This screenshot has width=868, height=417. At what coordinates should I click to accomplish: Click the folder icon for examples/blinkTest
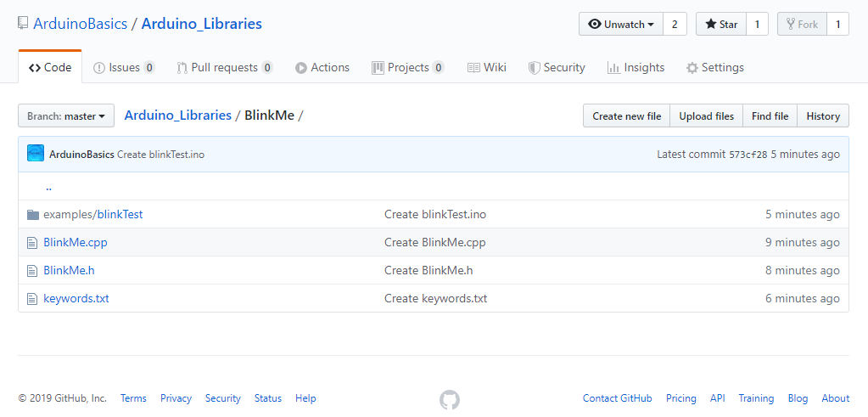pos(33,214)
